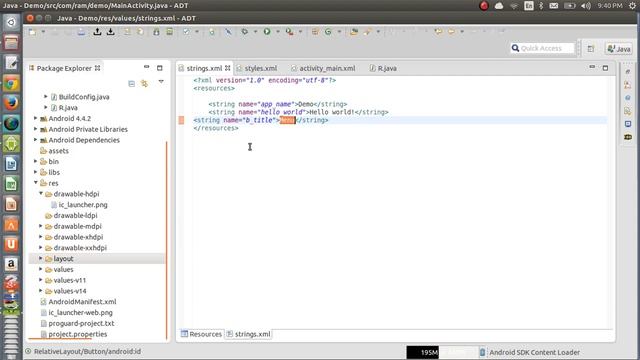Click the closing </resources> tag
The image size is (640, 360).
coord(216,128)
